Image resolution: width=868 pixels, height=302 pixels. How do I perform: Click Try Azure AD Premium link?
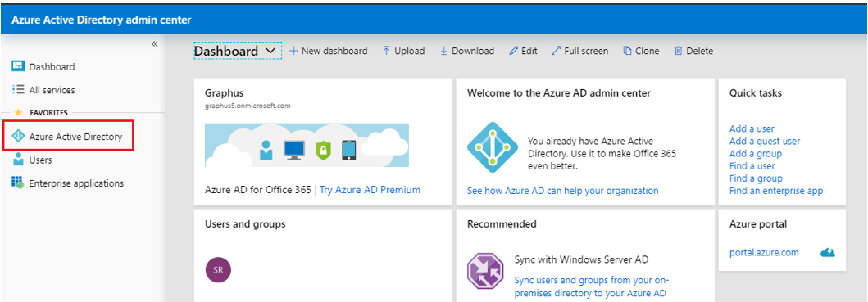tap(370, 190)
